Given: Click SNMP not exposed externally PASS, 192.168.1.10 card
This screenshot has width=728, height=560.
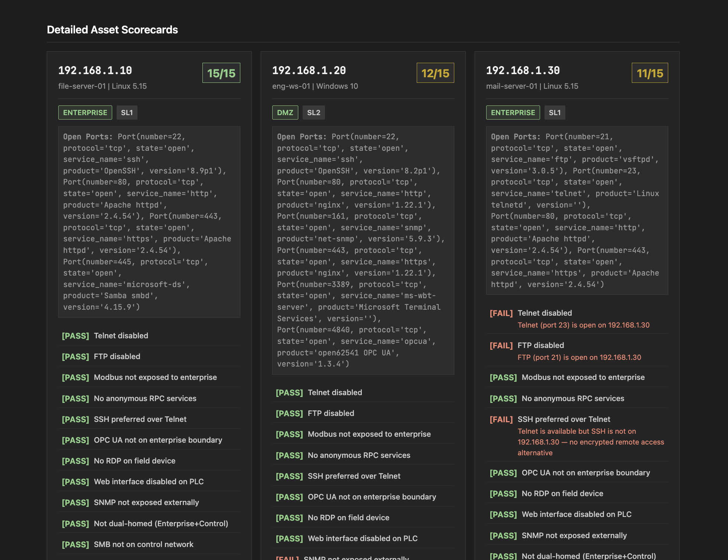Looking at the screenshot, I should (149, 502).
